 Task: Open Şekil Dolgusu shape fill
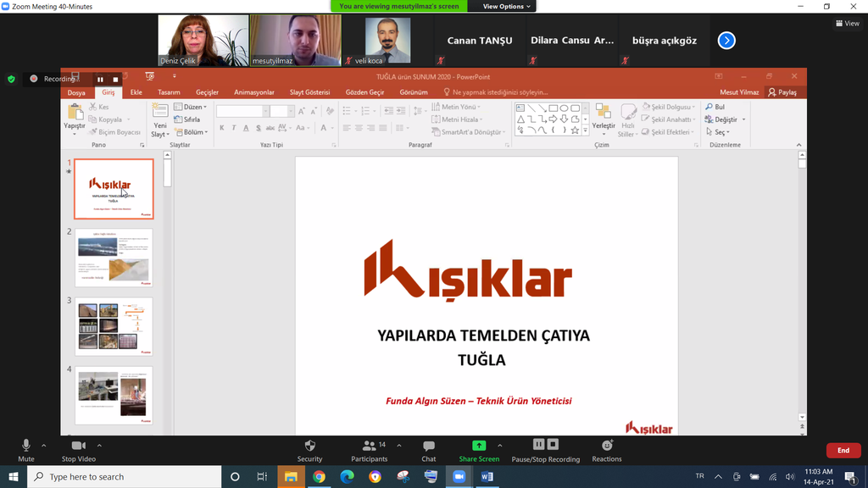(x=669, y=107)
